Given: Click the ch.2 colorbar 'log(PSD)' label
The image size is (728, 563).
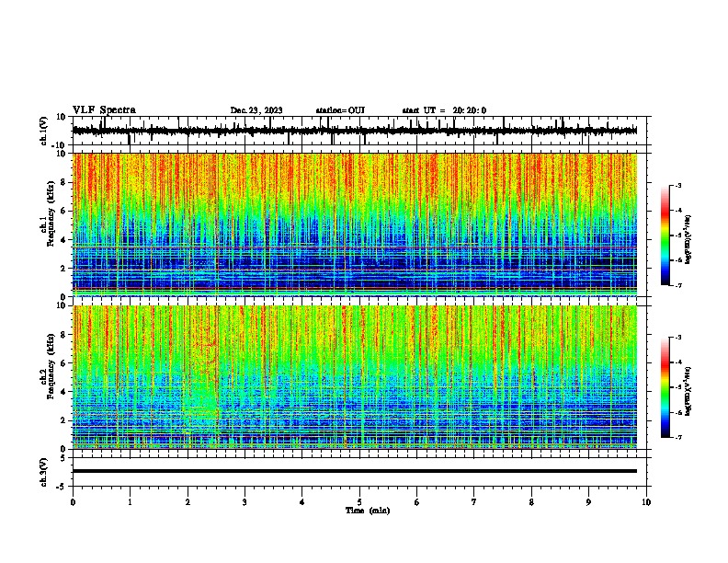Looking at the screenshot, I should 688,391.
